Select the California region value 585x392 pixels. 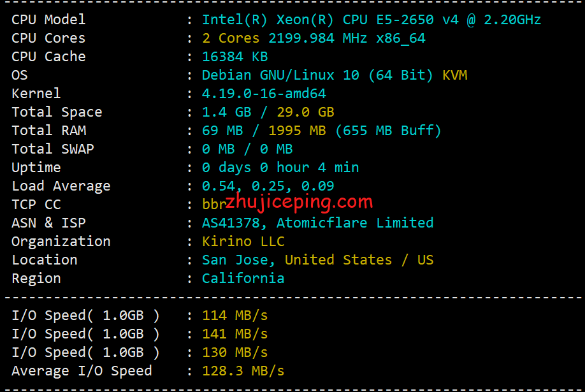[x=243, y=278]
